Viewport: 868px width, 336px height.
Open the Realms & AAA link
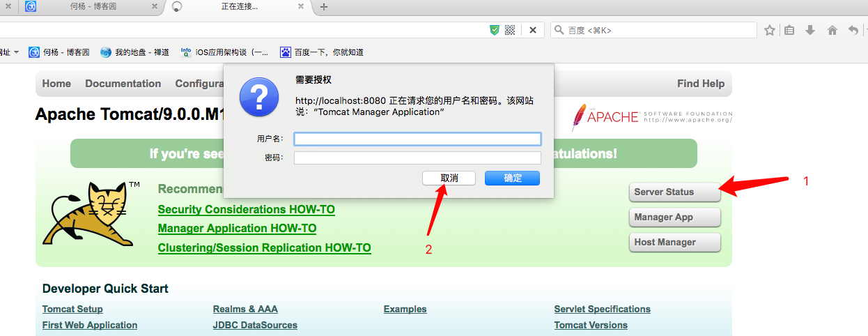pos(245,309)
